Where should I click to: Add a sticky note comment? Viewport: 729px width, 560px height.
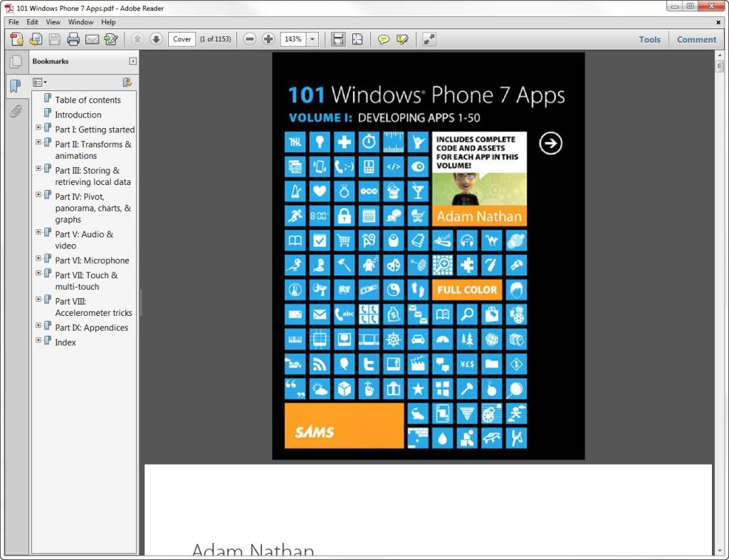384,40
